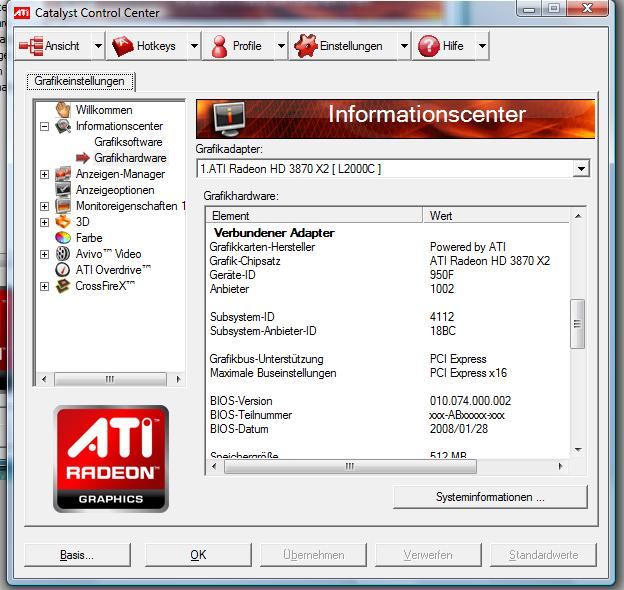Click the Verwerfen button
Viewport: 624px width, 590px height.
pyautogui.click(x=428, y=555)
